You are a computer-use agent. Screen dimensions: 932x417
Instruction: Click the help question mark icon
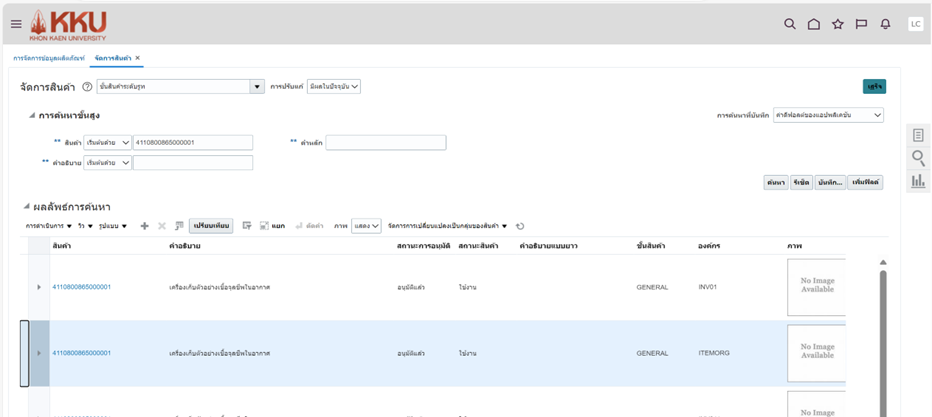point(87,87)
